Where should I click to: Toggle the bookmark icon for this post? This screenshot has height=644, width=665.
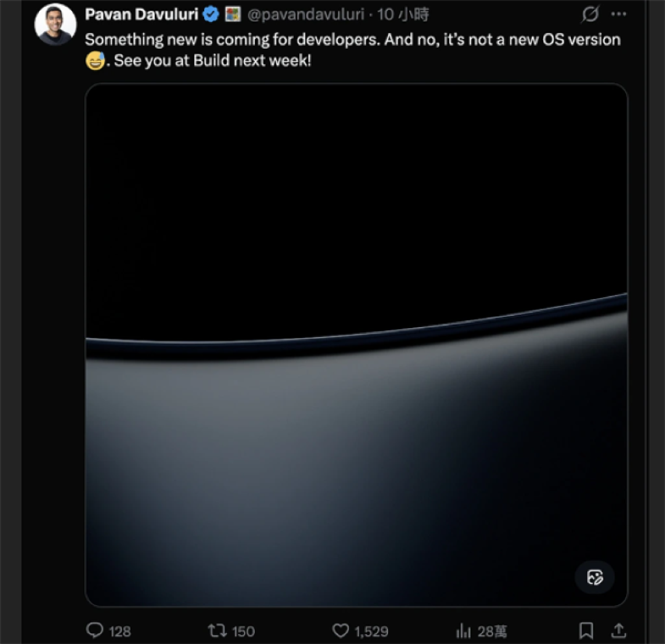[586, 630]
